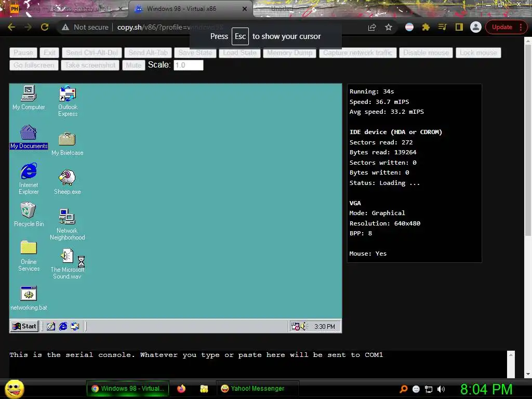The width and height of the screenshot is (532, 399).
Task: Click the Go fullscreen button
Action: point(34,65)
